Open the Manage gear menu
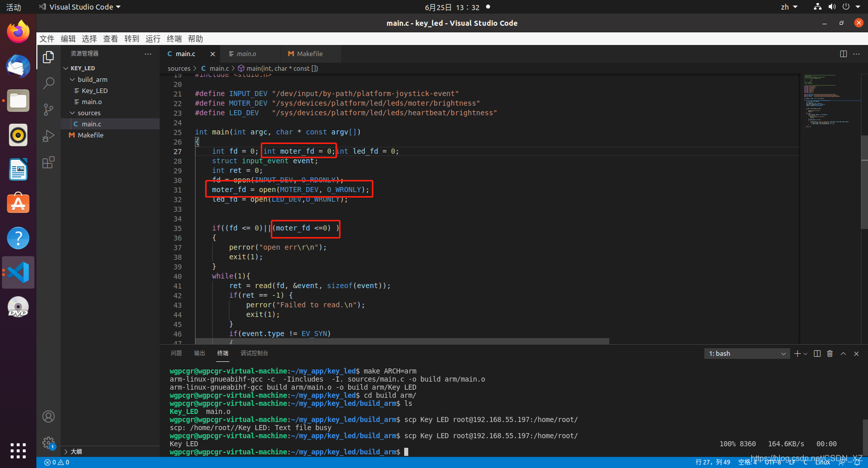Image resolution: width=868 pixels, height=468 pixels. point(49,443)
